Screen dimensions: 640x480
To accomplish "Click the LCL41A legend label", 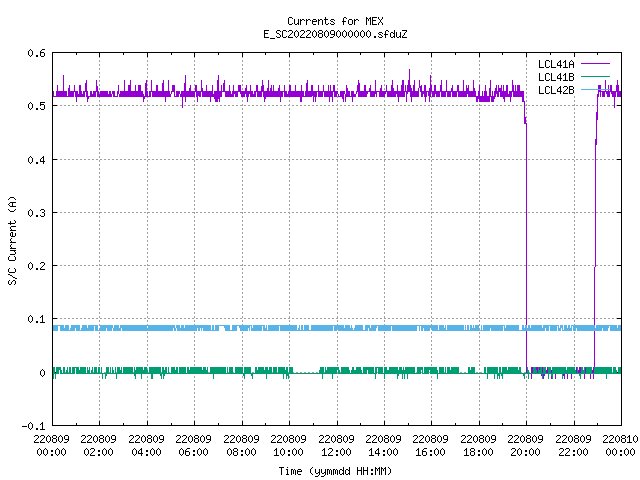I will coord(556,64).
